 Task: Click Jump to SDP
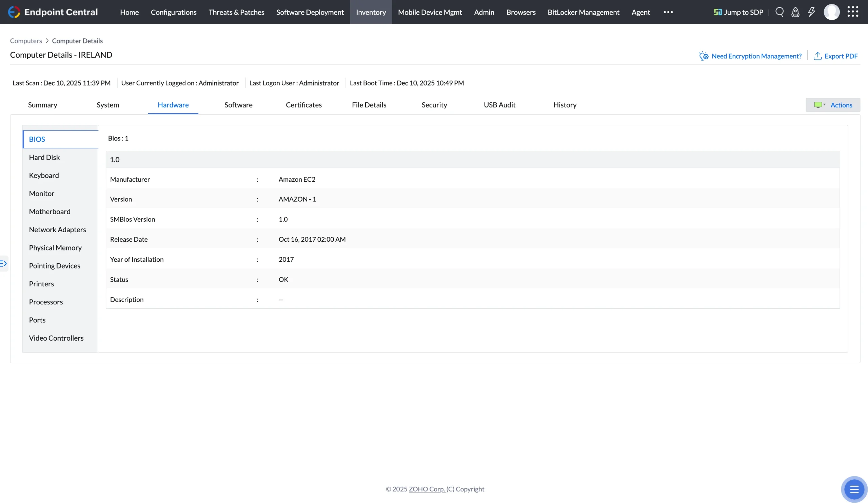(738, 12)
